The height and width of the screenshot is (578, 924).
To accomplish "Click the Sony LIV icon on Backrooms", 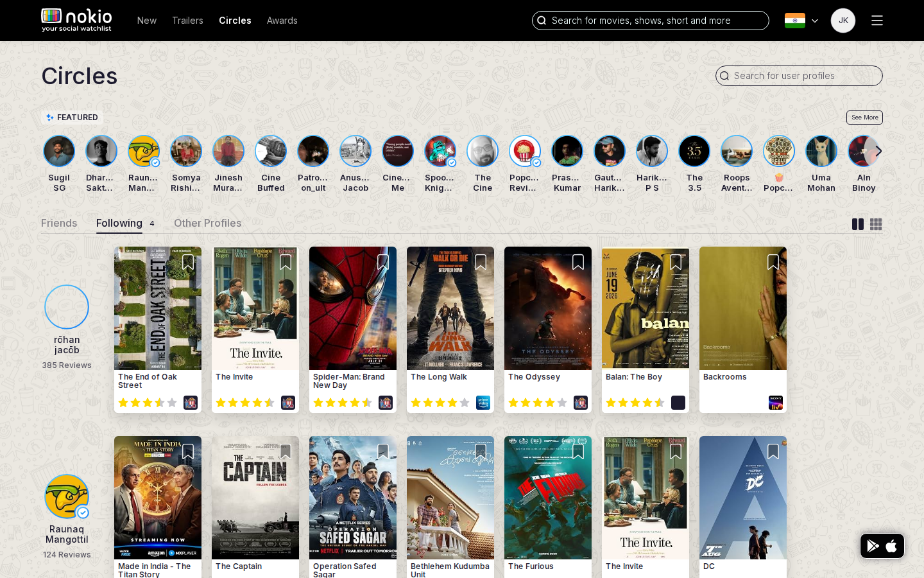I will pos(776,403).
